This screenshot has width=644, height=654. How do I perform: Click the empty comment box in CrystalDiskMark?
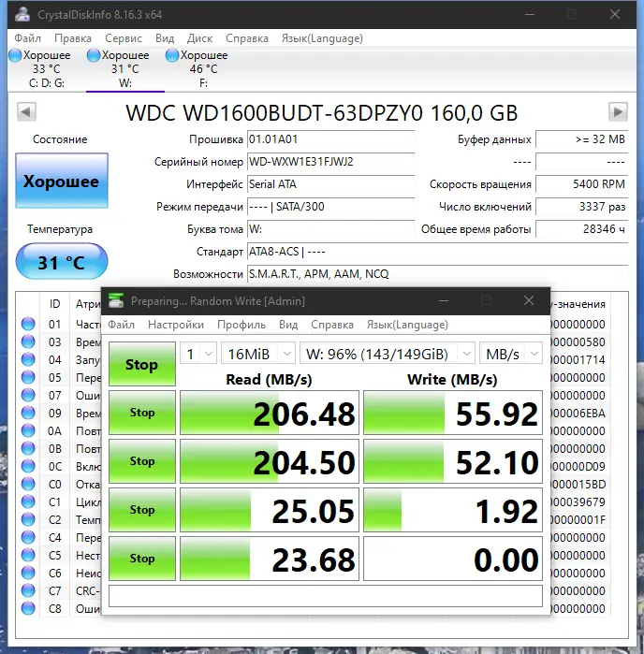point(326,596)
